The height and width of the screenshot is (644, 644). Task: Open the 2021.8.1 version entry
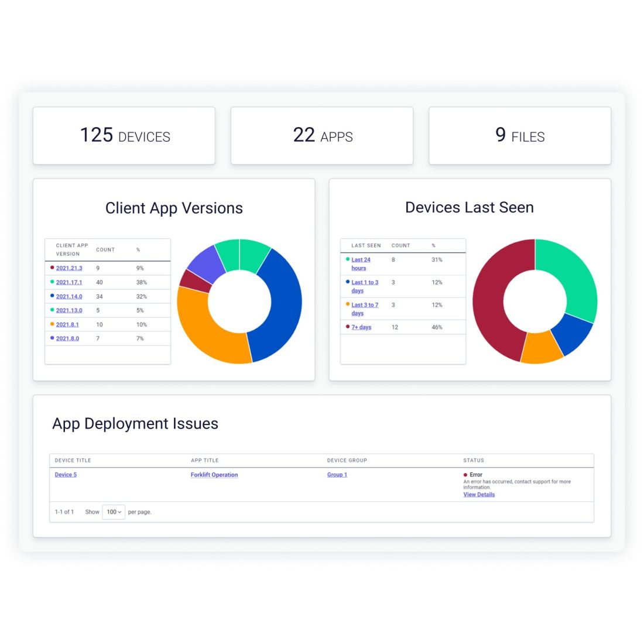67,324
